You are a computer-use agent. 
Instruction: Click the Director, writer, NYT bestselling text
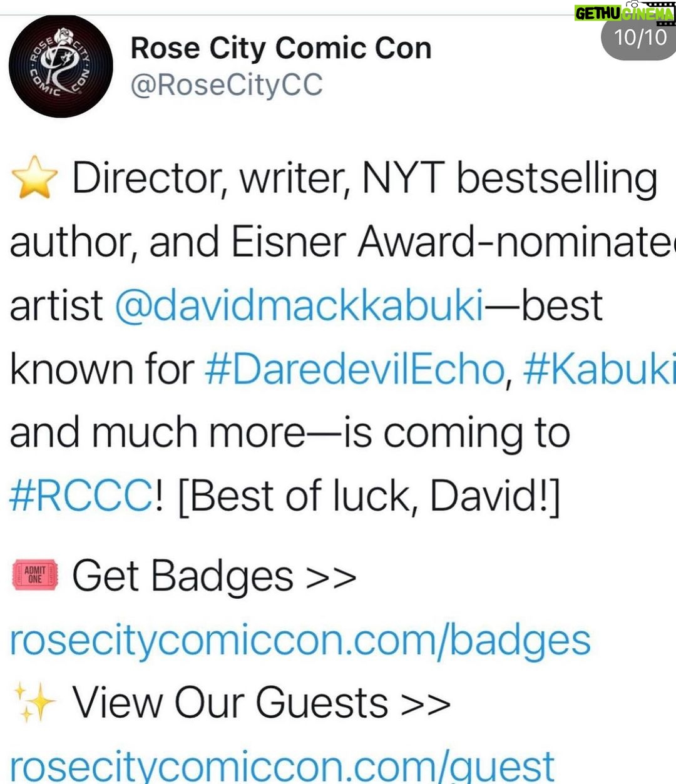[x=365, y=179]
